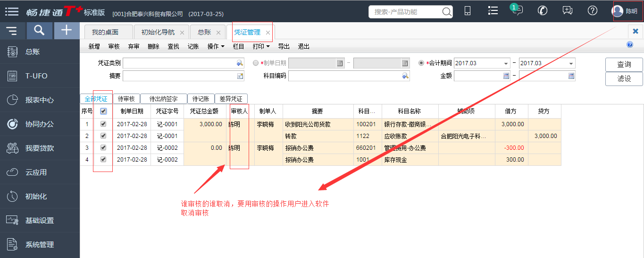Expand the 会计期间 start period dropdown

point(505,63)
